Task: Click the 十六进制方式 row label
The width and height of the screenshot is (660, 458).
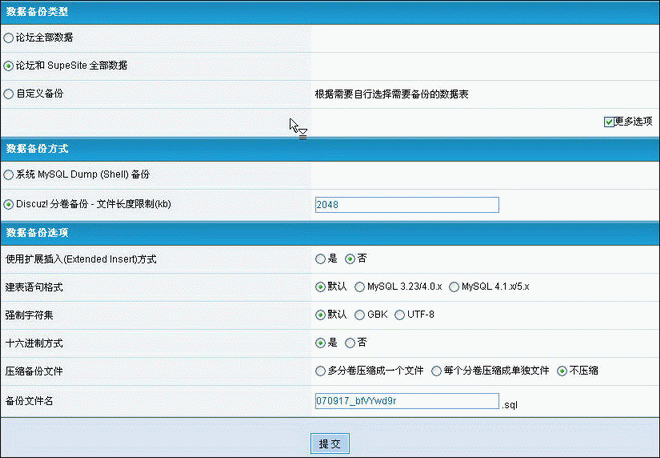Action: tap(34, 344)
